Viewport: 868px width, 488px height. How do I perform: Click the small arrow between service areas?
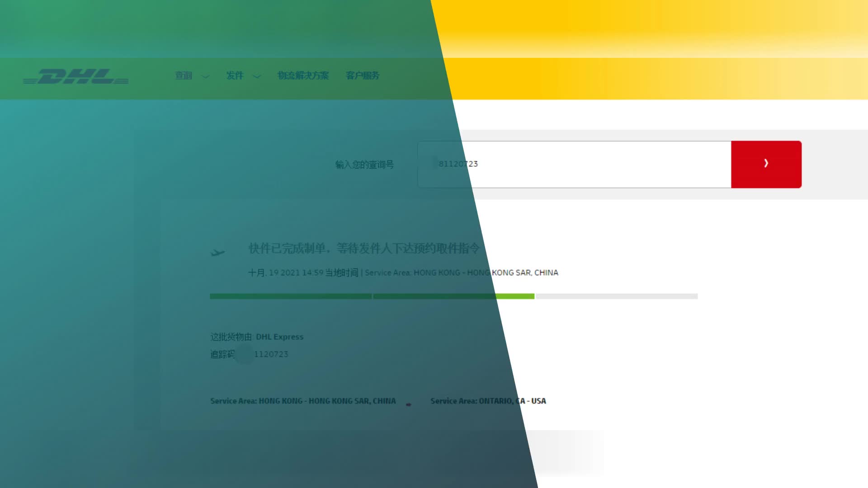409,404
